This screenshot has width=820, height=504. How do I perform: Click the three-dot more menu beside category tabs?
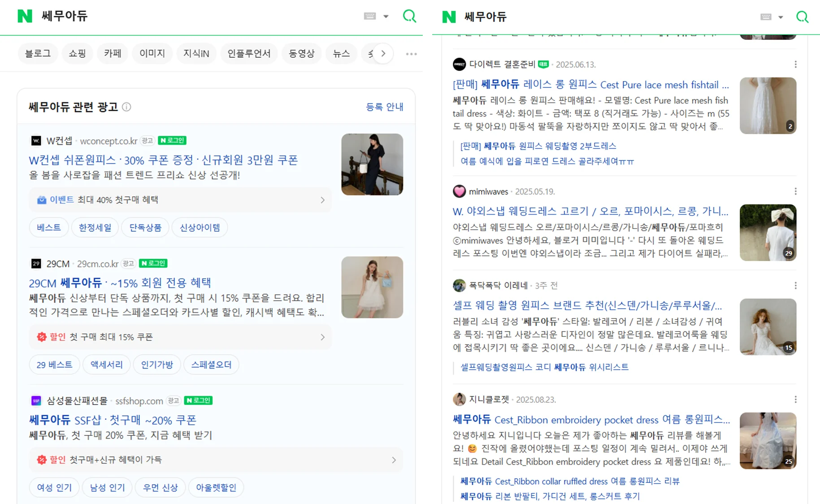411,54
